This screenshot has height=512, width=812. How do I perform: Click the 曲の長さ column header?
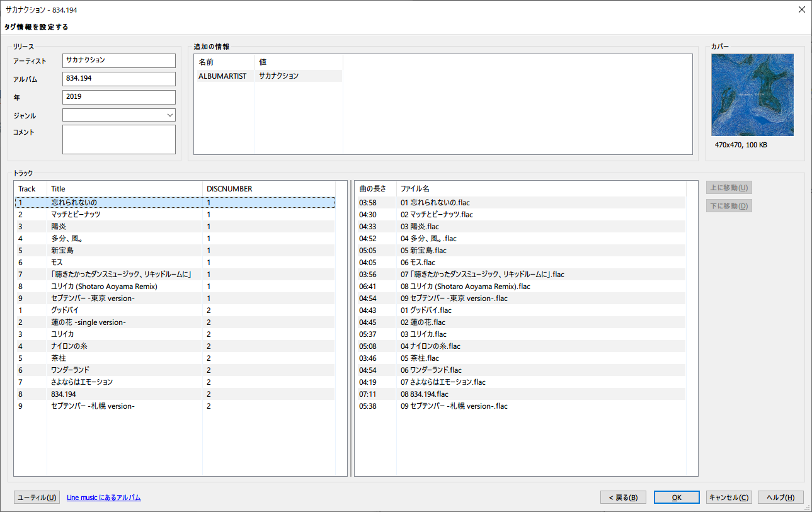(x=376, y=189)
